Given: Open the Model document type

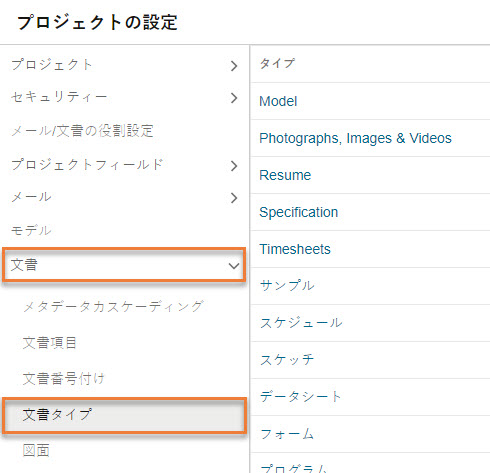Looking at the screenshot, I should (x=278, y=101).
